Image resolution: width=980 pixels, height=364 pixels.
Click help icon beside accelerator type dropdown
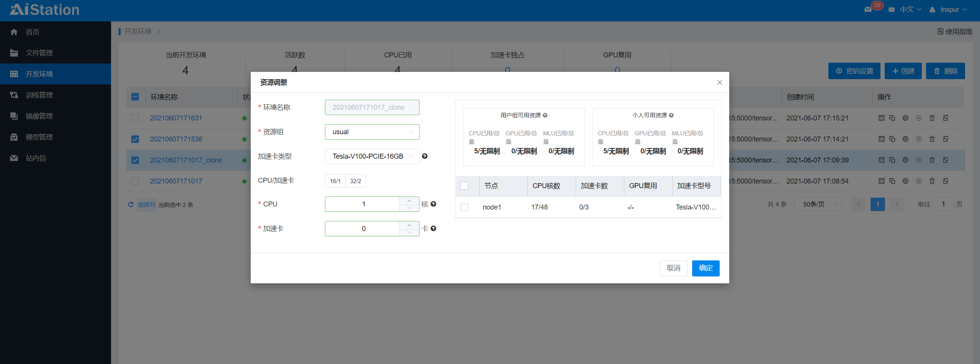(x=425, y=156)
